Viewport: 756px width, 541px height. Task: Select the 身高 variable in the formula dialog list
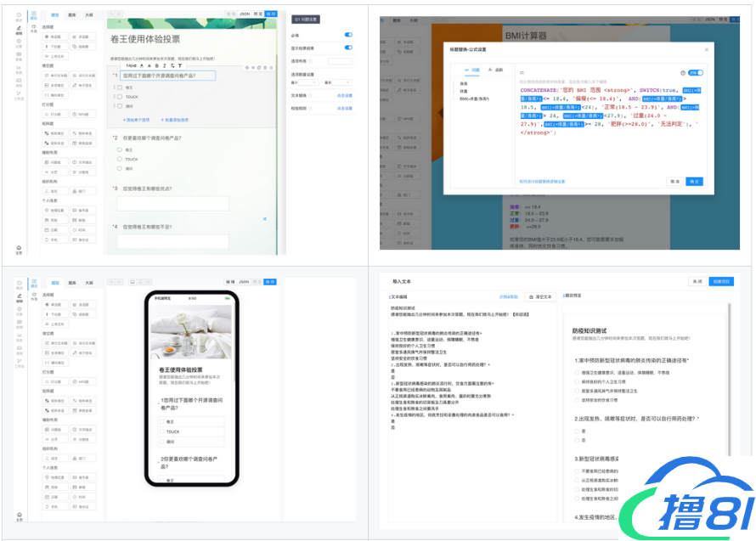(x=464, y=83)
